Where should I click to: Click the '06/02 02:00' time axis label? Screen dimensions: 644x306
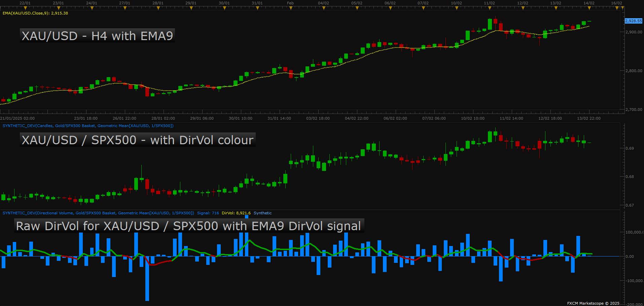pos(395,118)
